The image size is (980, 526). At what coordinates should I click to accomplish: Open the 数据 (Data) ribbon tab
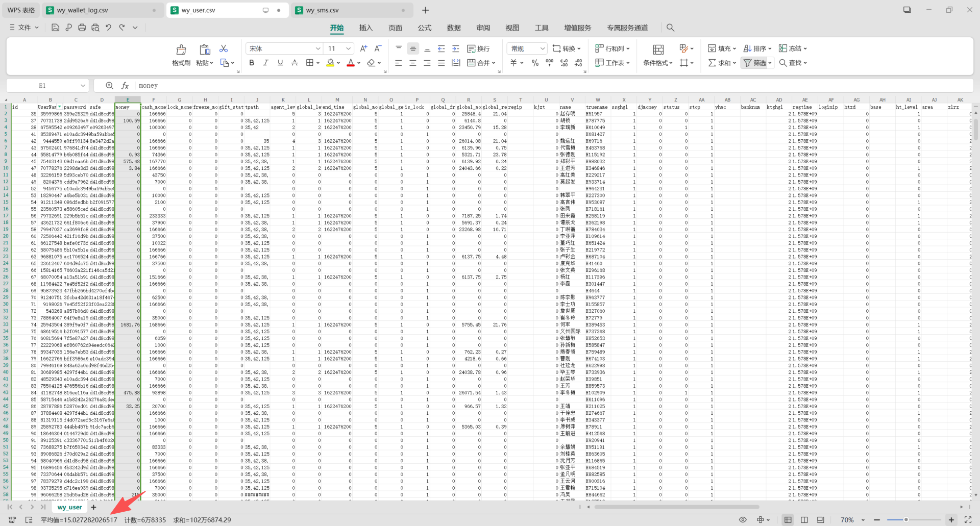454,28
